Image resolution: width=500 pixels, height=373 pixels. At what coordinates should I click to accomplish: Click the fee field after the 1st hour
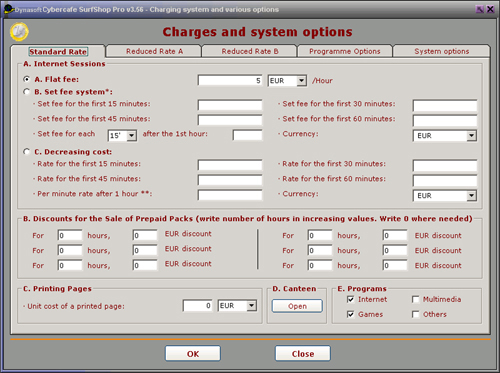(248, 135)
